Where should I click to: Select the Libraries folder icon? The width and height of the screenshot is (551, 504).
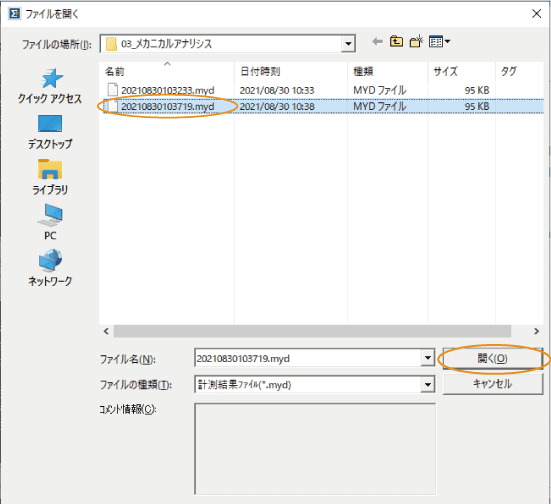point(50,169)
